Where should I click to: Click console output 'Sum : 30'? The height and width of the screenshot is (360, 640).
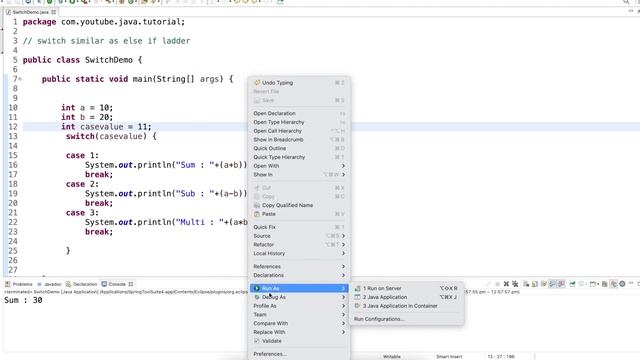[x=23, y=300]
